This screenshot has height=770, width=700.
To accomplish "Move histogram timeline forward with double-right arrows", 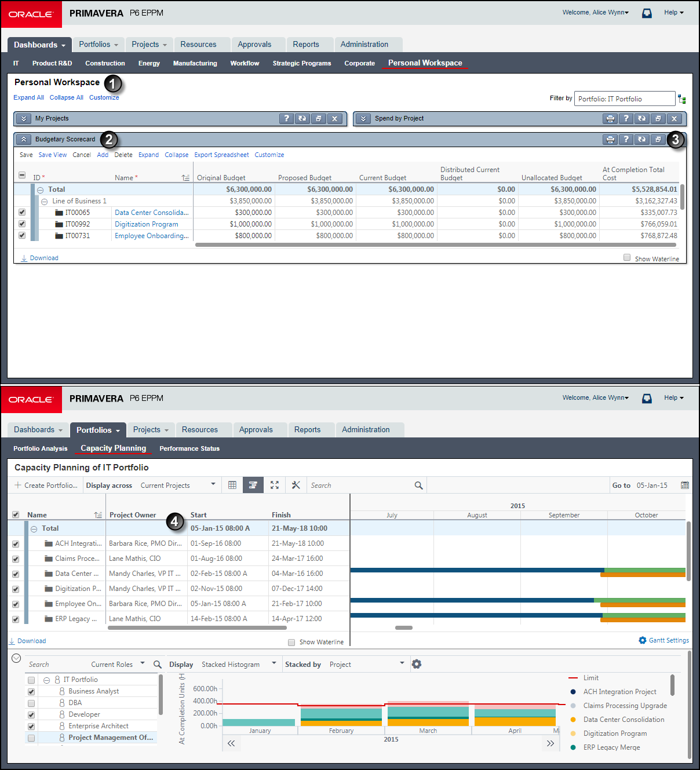I will click(x=550, y=743).
